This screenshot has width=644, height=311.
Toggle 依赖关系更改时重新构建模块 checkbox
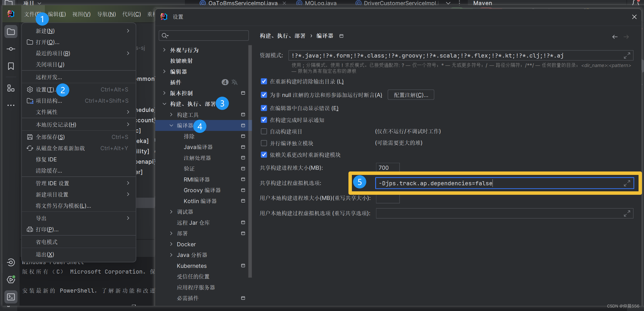click(264, 155)
